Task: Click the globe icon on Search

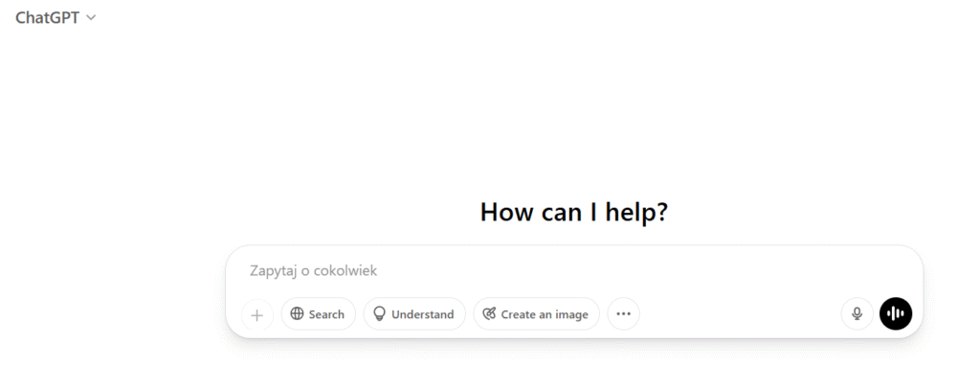Action: 297,314
